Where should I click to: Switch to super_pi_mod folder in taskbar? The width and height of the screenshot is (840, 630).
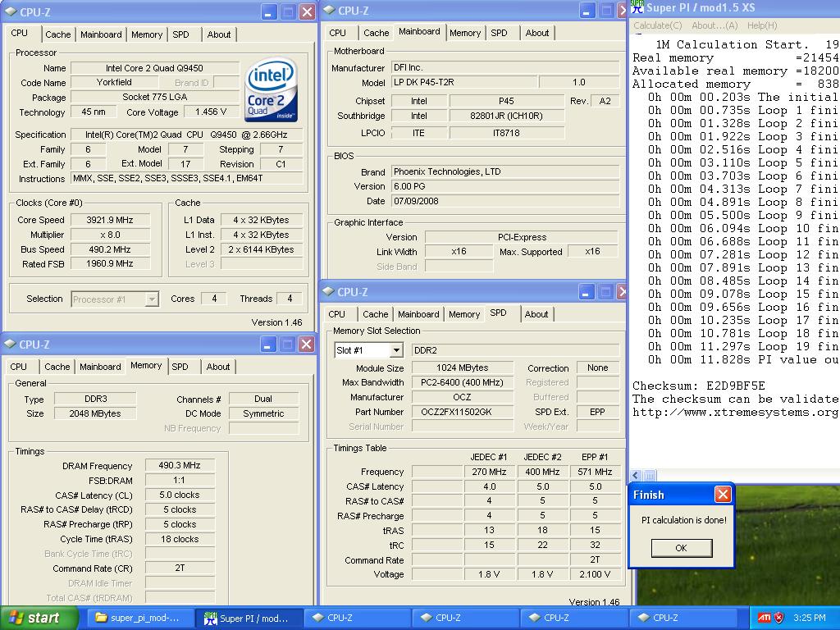tap(139, 618)
